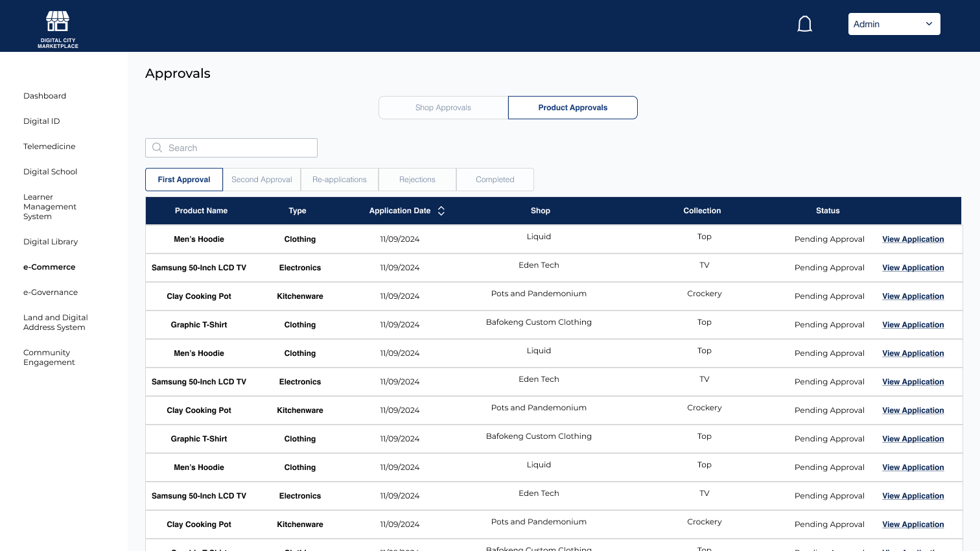This screenshot has width=980, height=551.
Task: Click into the Search field
Action: point(240,148)
